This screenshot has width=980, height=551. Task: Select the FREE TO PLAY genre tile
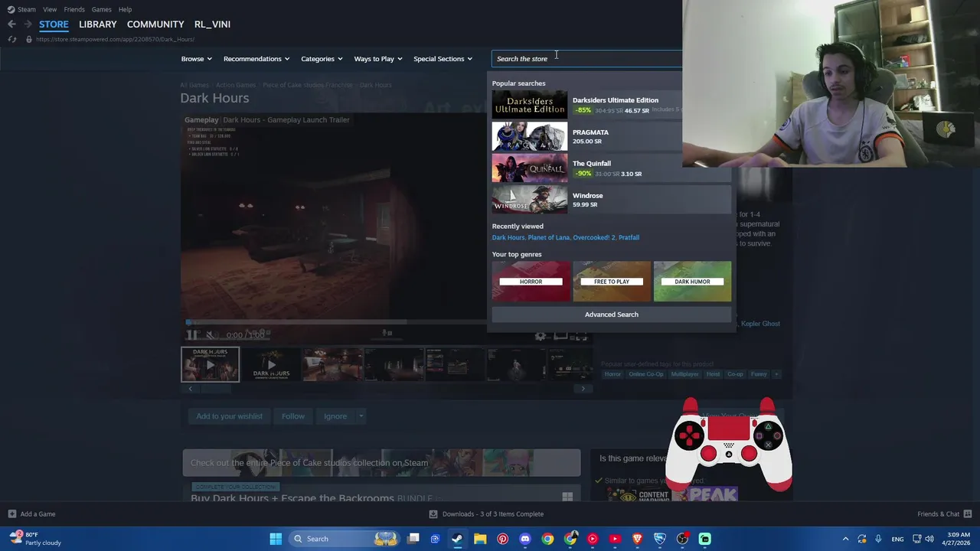(612, 282)
